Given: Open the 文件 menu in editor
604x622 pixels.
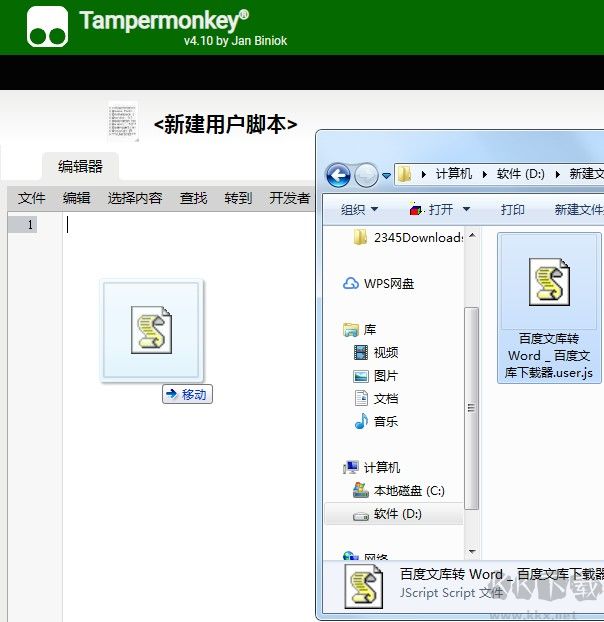Looking at the screenshot, I should (x=31, y=198).
